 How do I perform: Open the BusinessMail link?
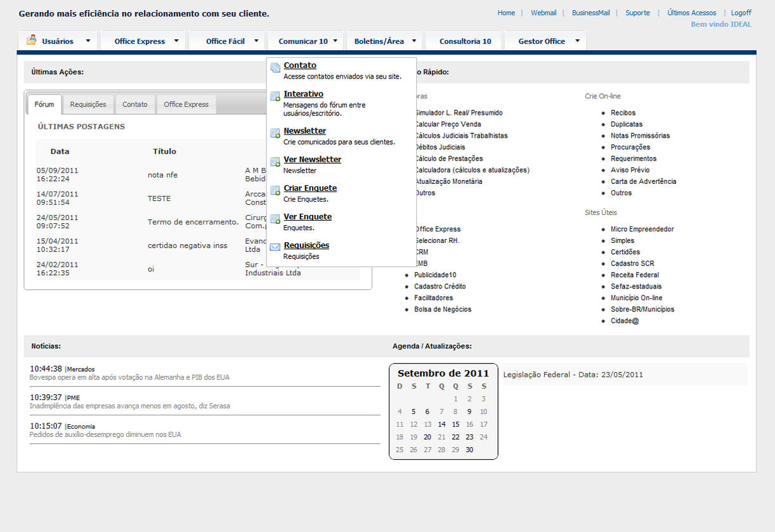(x=590, y=13)
